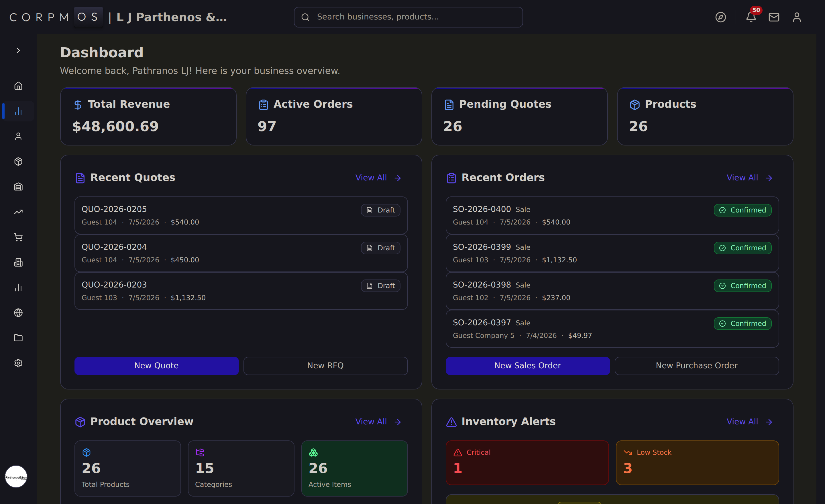Open the Active Orders card
The image size is (825, 504).
333,116
